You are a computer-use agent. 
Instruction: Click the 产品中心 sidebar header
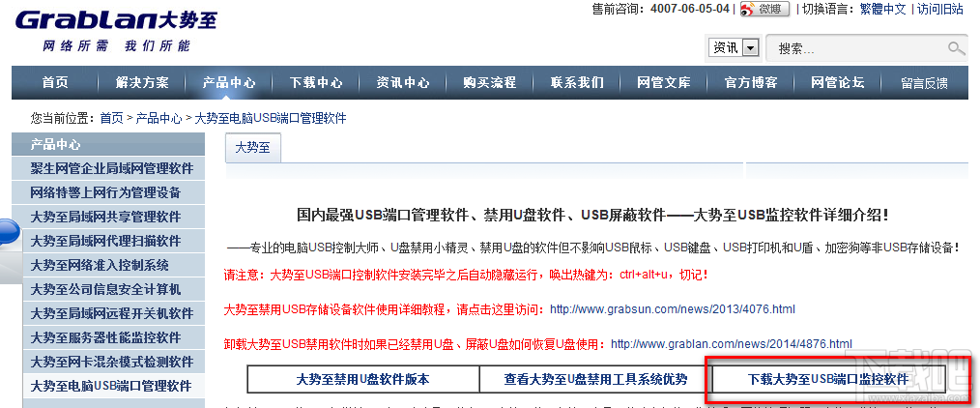click(108, 144)
